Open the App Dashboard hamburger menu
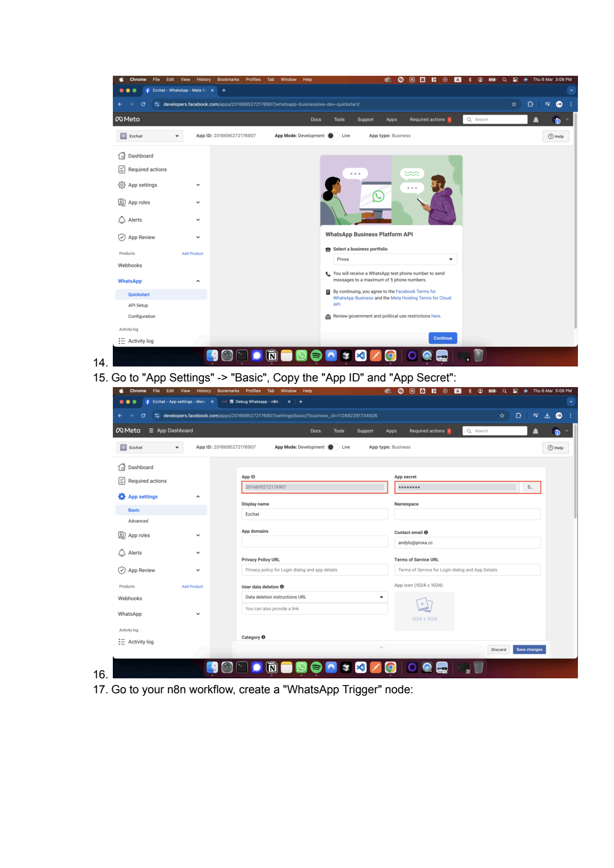 151,430
